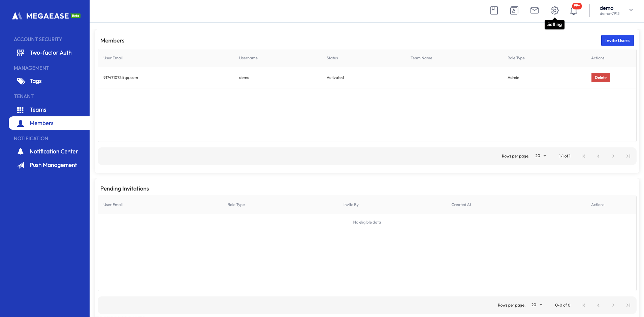
Task: Go to Teams in the sidebar
Action: click(x=38, y=110)
